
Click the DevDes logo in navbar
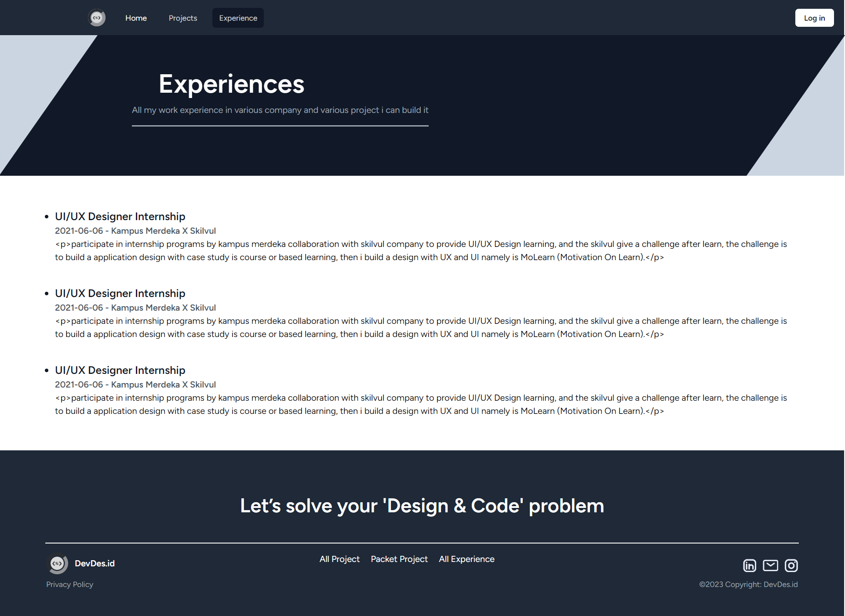pyautogui.click(x=97, y=18)
